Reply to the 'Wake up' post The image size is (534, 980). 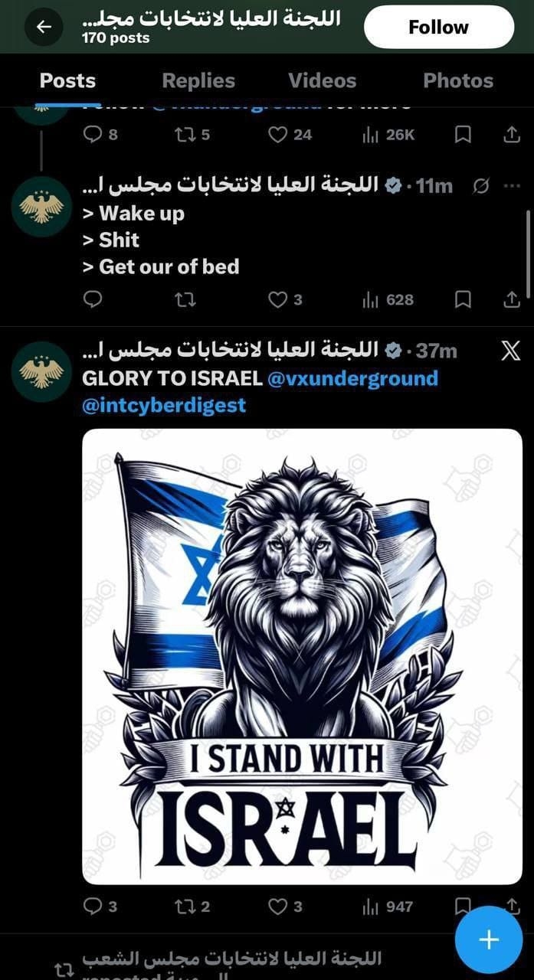(92, 299)
